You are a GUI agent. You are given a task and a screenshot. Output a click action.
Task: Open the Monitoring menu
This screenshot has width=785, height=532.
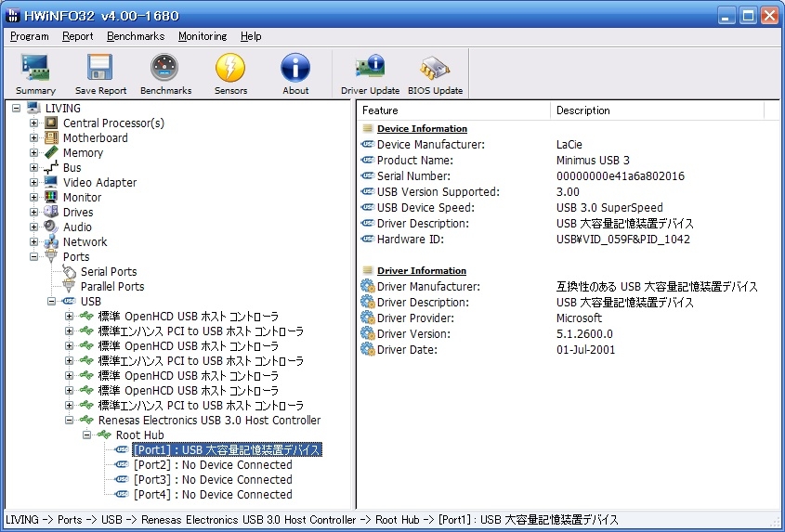[202, 36]
